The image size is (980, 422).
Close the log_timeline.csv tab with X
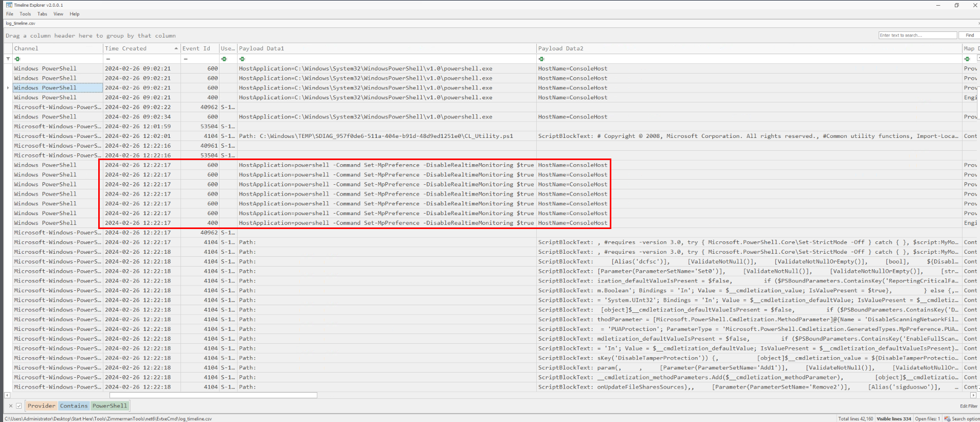(x=978, y=23)
